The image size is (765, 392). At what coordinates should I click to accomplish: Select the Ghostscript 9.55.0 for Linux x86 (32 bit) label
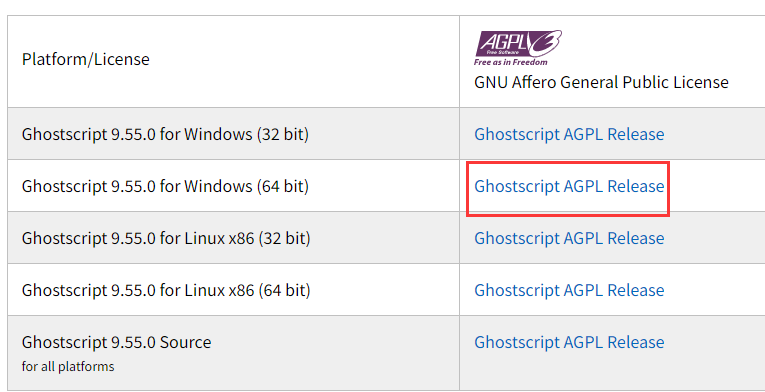point(166,238)
